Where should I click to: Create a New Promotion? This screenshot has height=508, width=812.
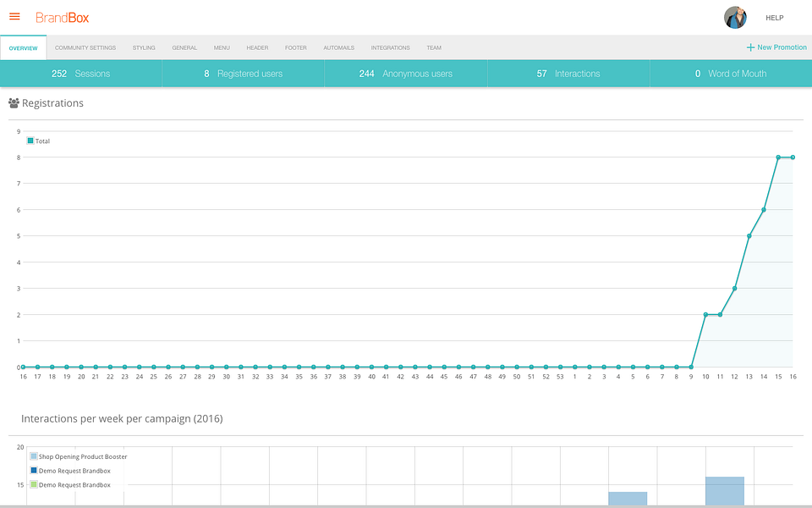(x=776, y=47)
